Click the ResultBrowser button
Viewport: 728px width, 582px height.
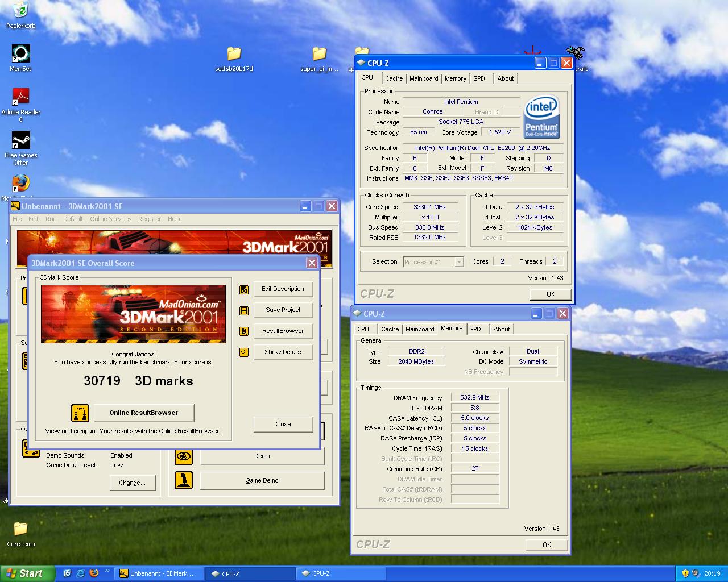(x=283, y=331)
